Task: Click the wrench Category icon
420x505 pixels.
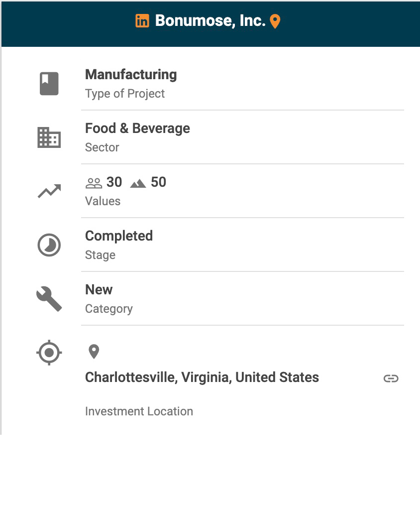Action: click(x=49, y=299)
